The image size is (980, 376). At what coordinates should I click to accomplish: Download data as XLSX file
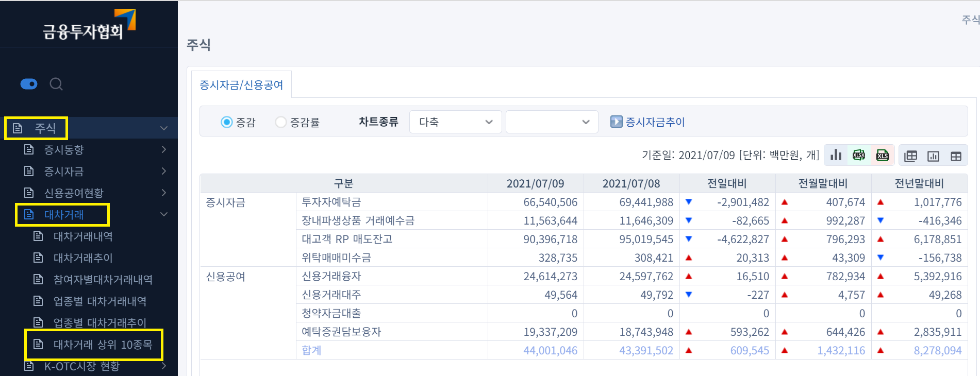point(859,155)
